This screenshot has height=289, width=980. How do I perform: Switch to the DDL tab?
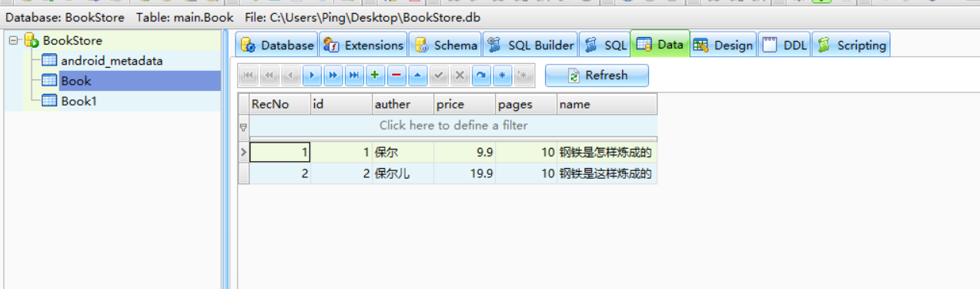click(x=784, y=45)
